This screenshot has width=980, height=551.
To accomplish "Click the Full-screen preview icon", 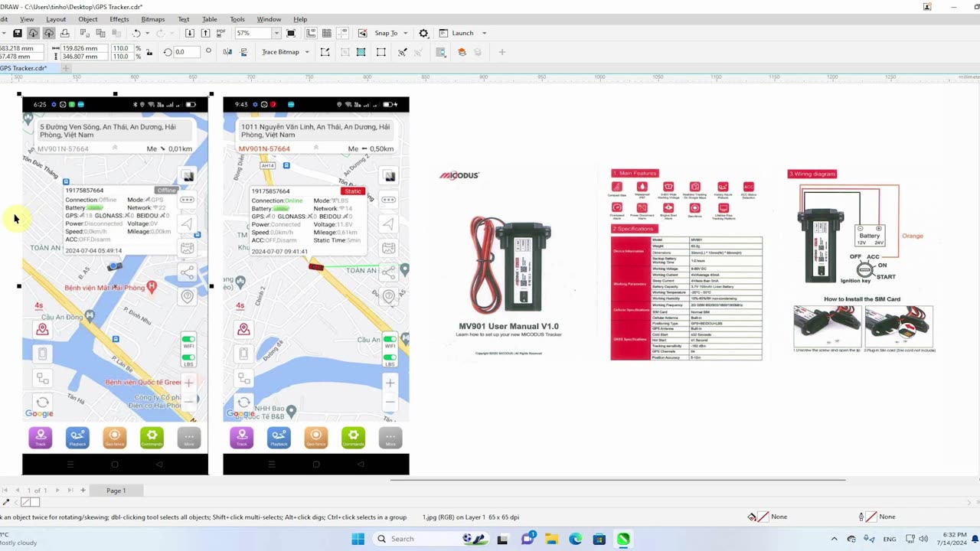I will click(x=291, y=33).
